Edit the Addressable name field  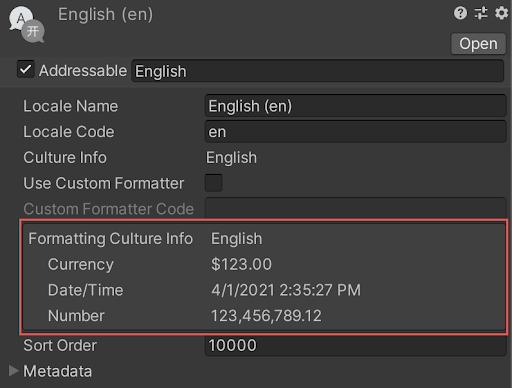[318, 71]
